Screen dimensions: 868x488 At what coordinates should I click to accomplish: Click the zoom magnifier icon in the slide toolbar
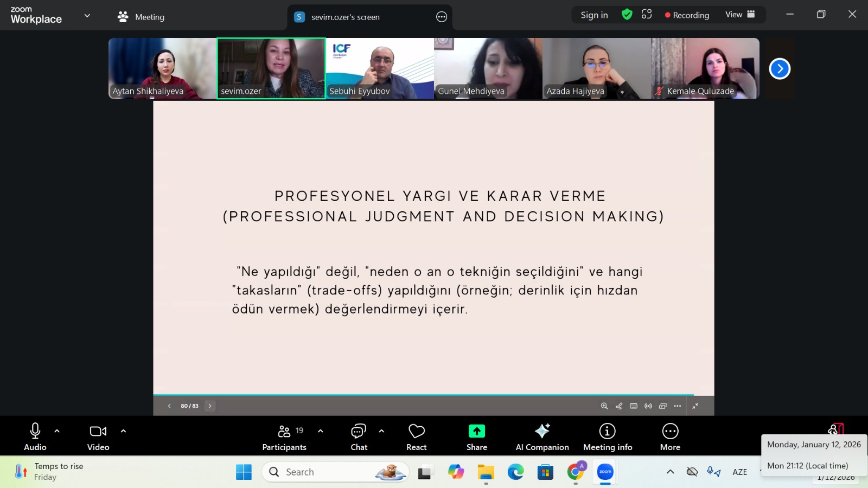point(604,406)
